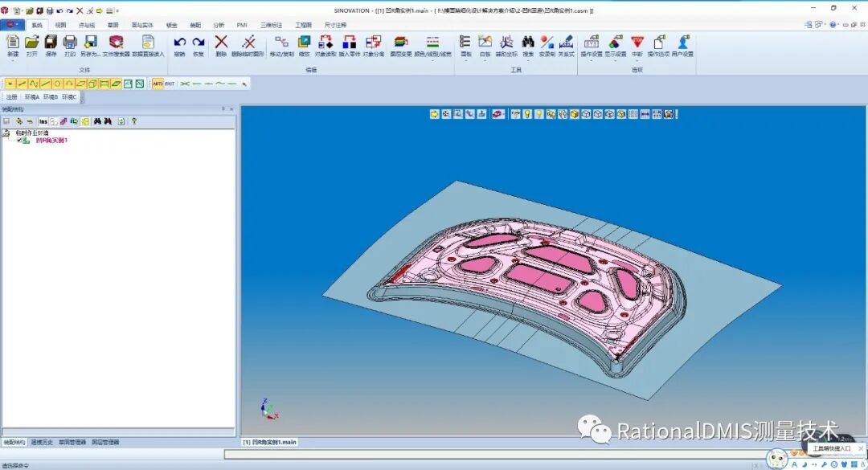Click the Ins icon in assembly panel toolbar
This screenshot has height=470, width=868.
[x=43, y=121]
